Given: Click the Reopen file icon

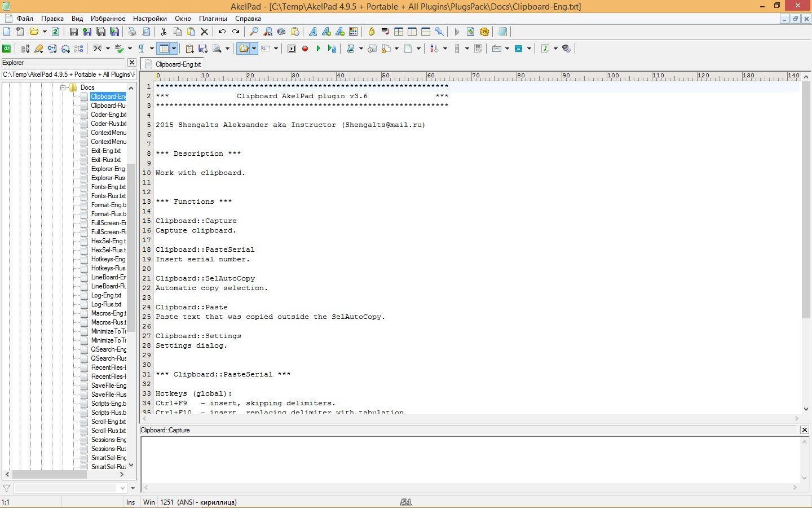Looking at the screenshot, I should (55, 32).
